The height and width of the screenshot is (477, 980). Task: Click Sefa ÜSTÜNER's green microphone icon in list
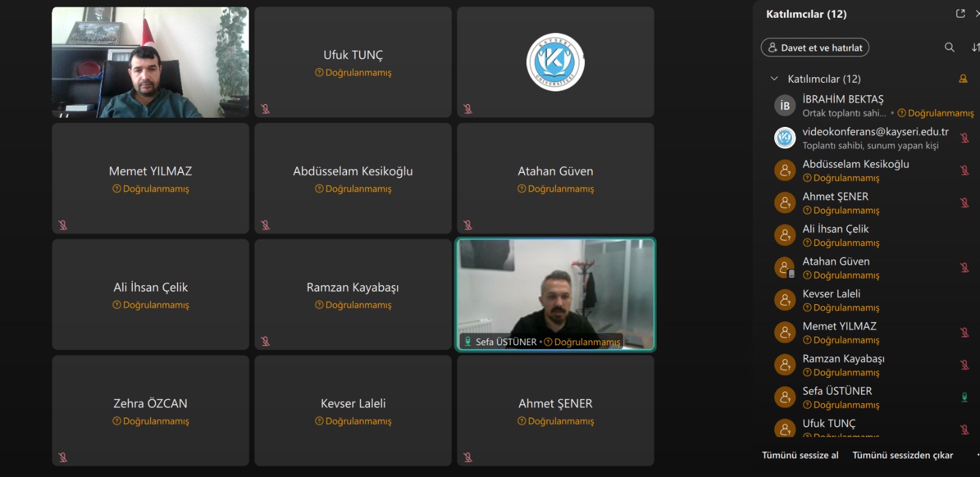(x=964, y=397)
